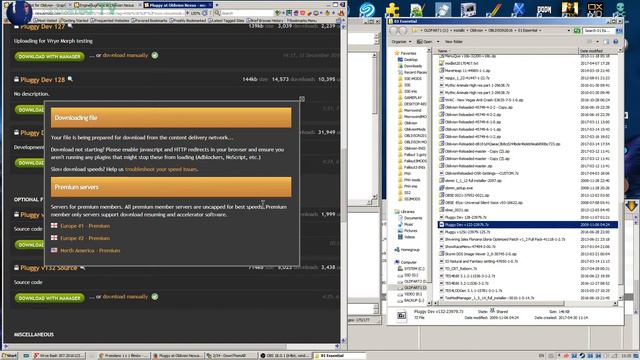Click download manually link under Pluggy v132 Source
640x360 pixels.
click(125, 297)
